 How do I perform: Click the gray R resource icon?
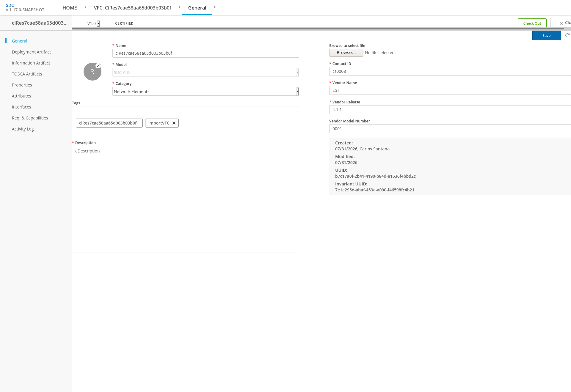tap(92, 72)
